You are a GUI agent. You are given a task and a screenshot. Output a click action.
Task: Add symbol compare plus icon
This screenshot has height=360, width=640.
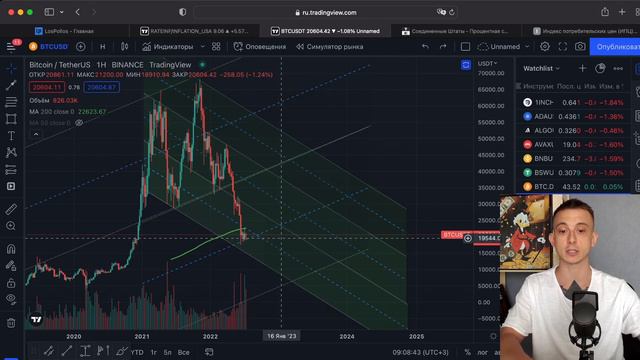[81, 47]
